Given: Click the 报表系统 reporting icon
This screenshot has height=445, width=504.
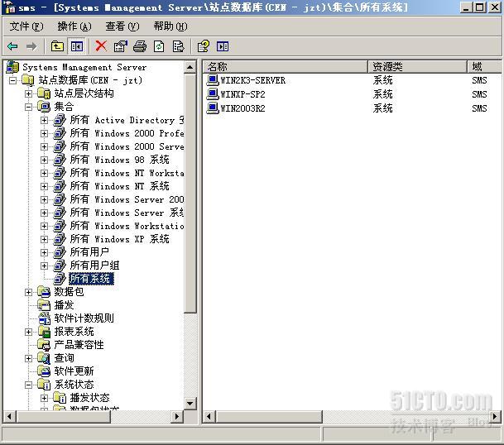Looking at the screenshot, I should tap(44, 332).
